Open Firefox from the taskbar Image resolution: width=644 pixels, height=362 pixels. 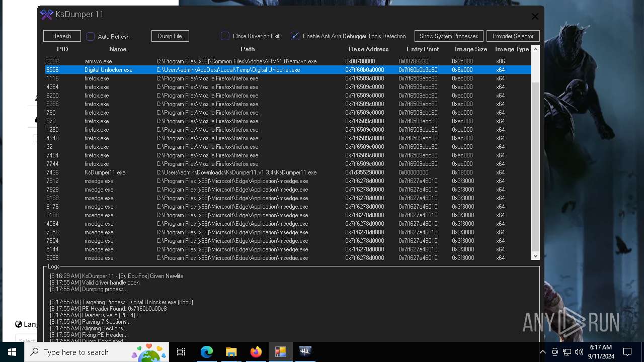click(256, 352)
